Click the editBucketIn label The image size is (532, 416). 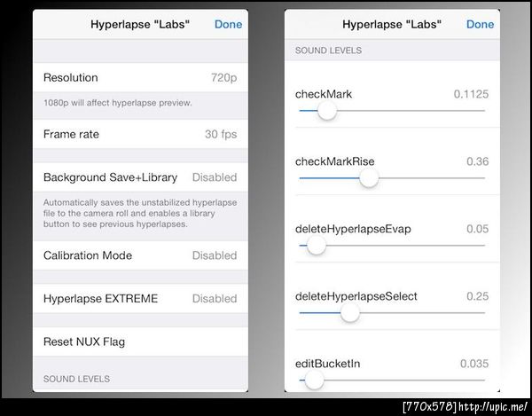point(327,364)
